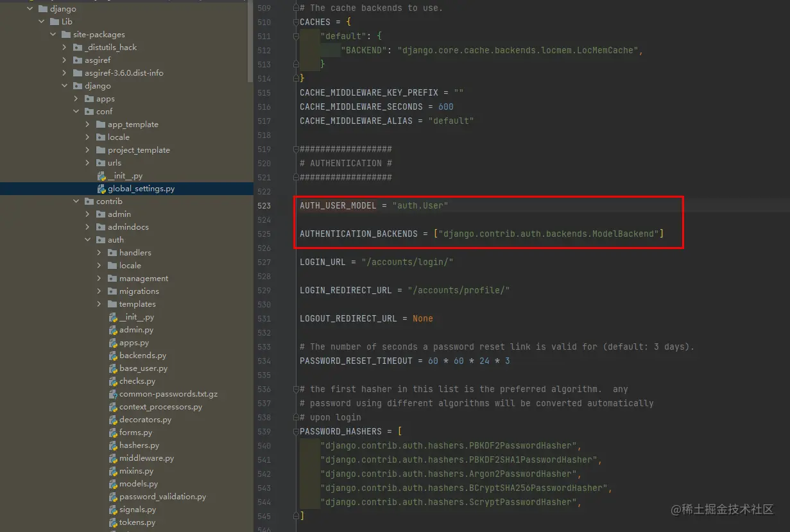This screenshot has width=790, height=532.
Task: Click the Lib folder icon
Action: pyautogui.click(x=55, y=22)
